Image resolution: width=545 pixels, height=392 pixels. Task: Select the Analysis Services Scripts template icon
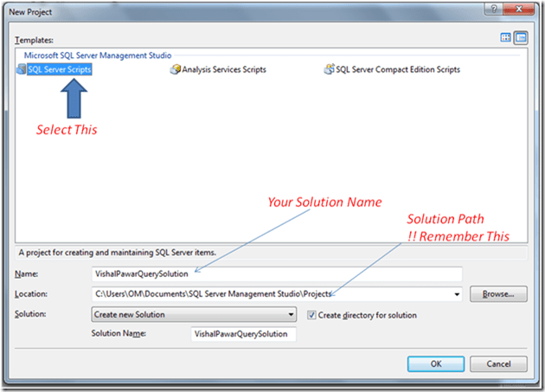click(x=175, y=69)
